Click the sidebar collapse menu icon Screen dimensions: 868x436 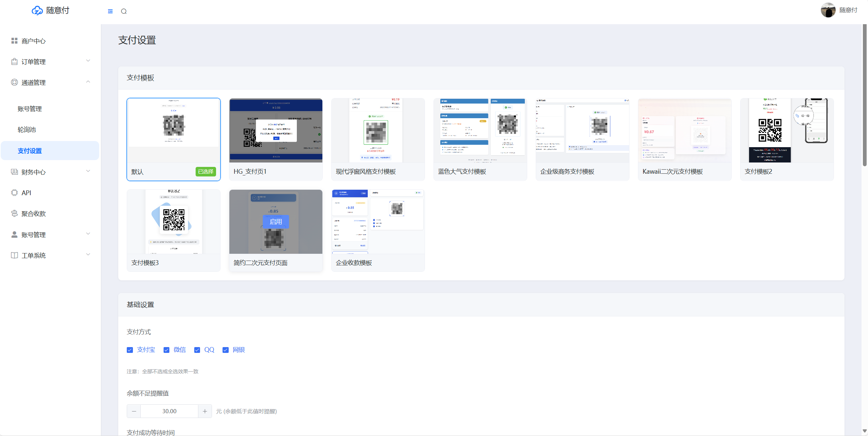point(110,11)
